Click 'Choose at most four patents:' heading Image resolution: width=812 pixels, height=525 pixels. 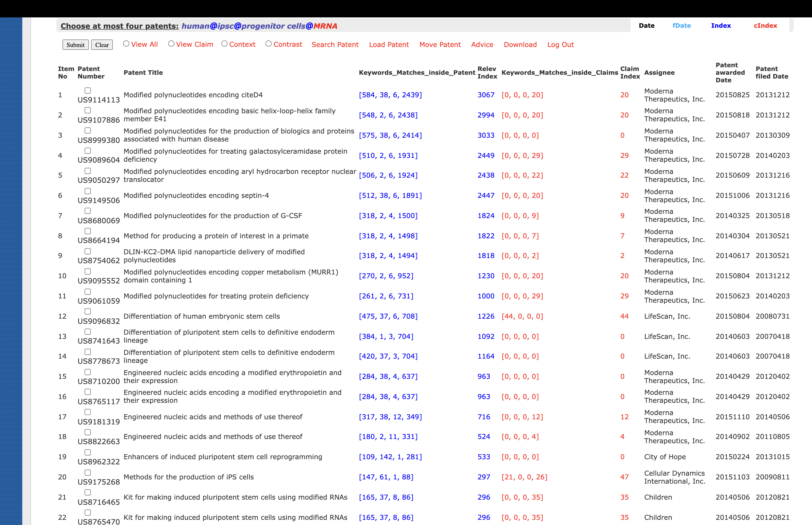coord(119,26)
